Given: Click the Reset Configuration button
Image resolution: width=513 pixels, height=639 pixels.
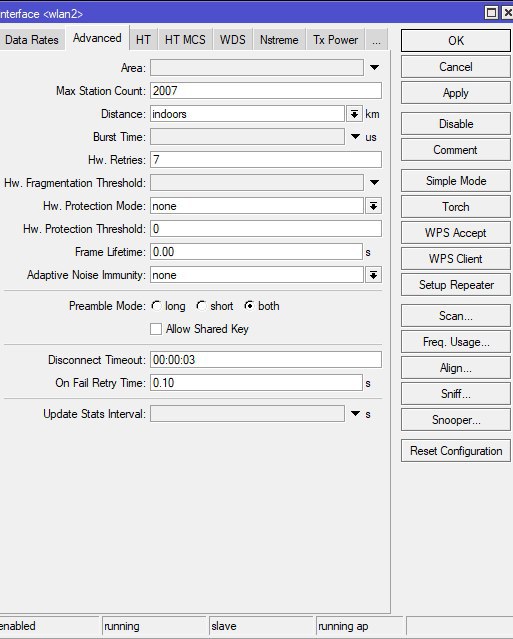Looking at the screenshot, I should [x=456, y=451].
